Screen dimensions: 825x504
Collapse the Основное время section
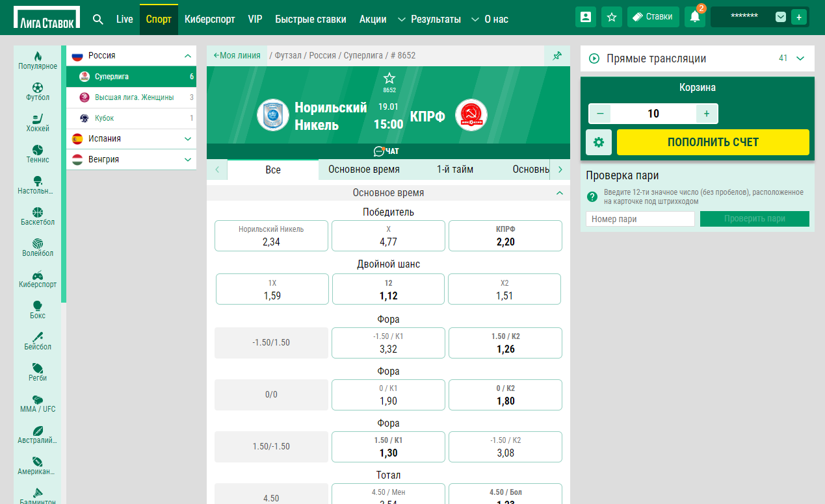pos(560,193)
